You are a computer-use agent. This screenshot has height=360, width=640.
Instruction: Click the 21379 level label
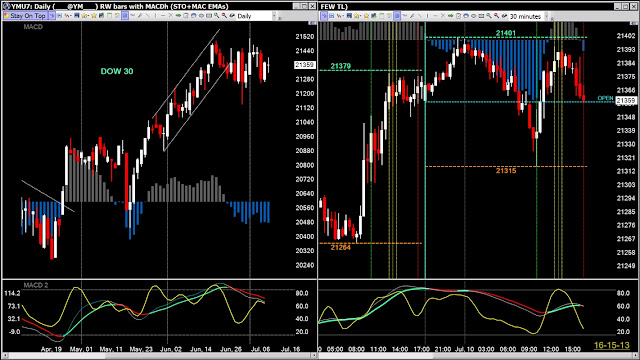pyautogui.click(x=340, y=66)
